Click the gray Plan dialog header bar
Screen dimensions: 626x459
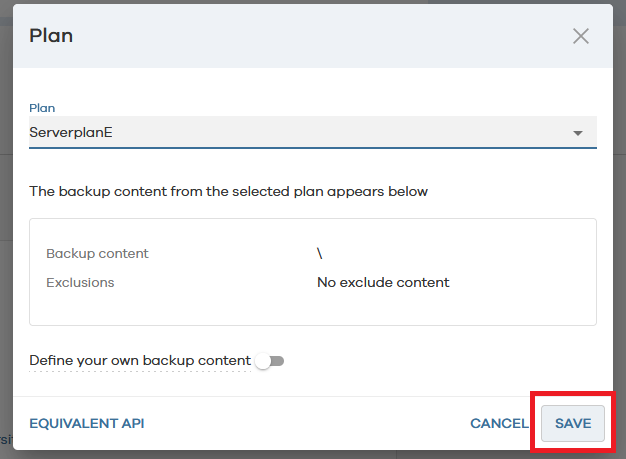313,36
